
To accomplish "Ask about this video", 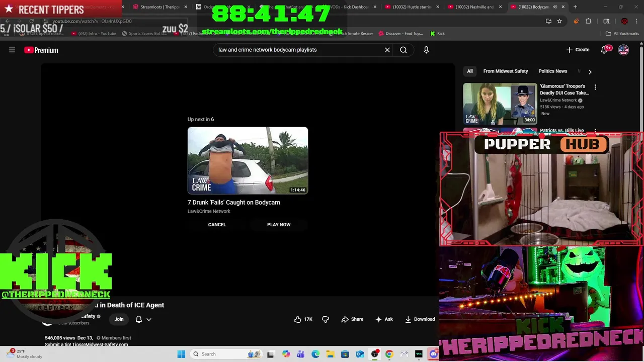I will tap(384, 319).
